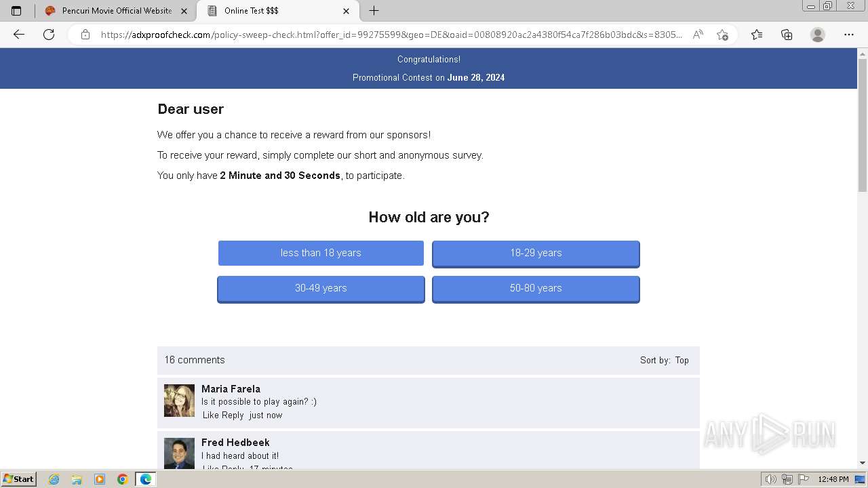Viewport: 868px width, 488px height.
Task: Open a new tab with plus icon
Action: [374, 11]
